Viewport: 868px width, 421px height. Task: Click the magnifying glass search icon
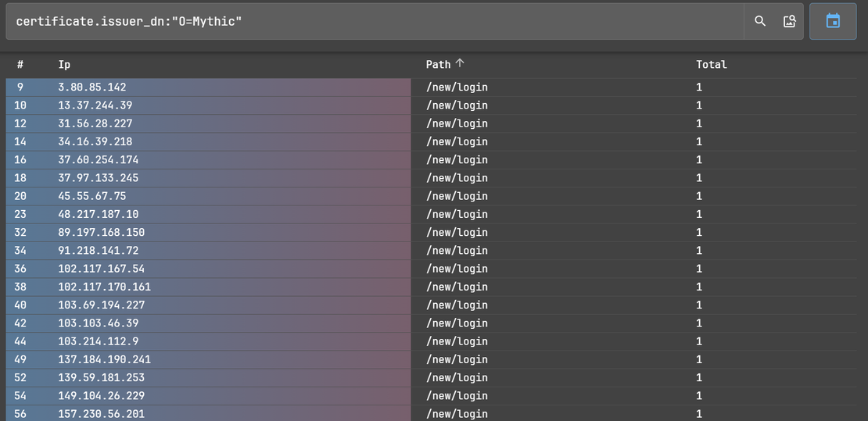click(760, 21)
